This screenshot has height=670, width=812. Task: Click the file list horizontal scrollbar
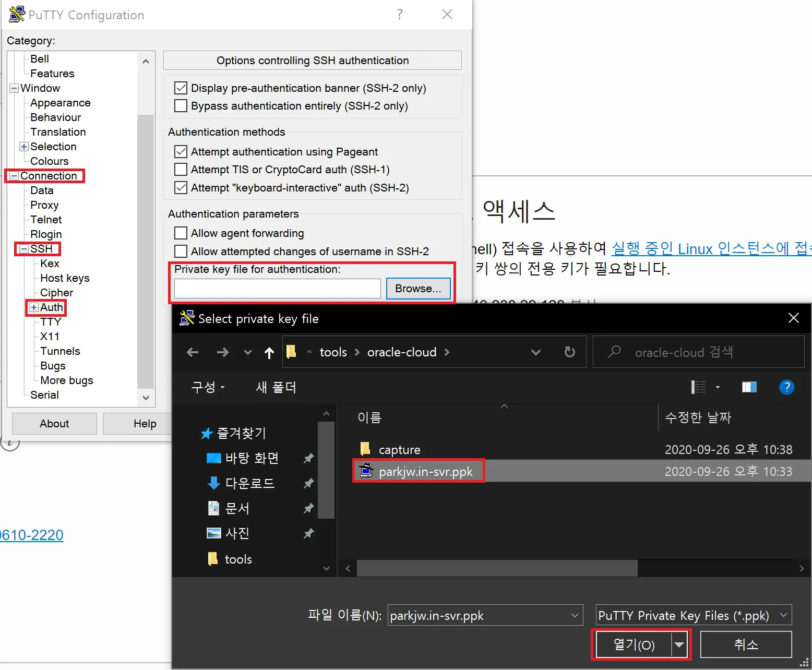(497, 568)
